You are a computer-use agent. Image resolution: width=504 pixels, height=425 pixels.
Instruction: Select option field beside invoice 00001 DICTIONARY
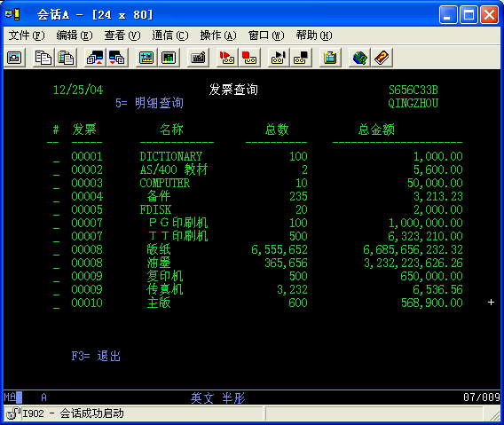click(56, 157)
